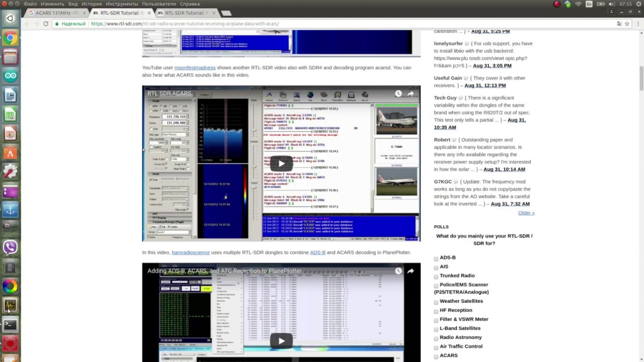Open the anchor icon app in dock

10,210
